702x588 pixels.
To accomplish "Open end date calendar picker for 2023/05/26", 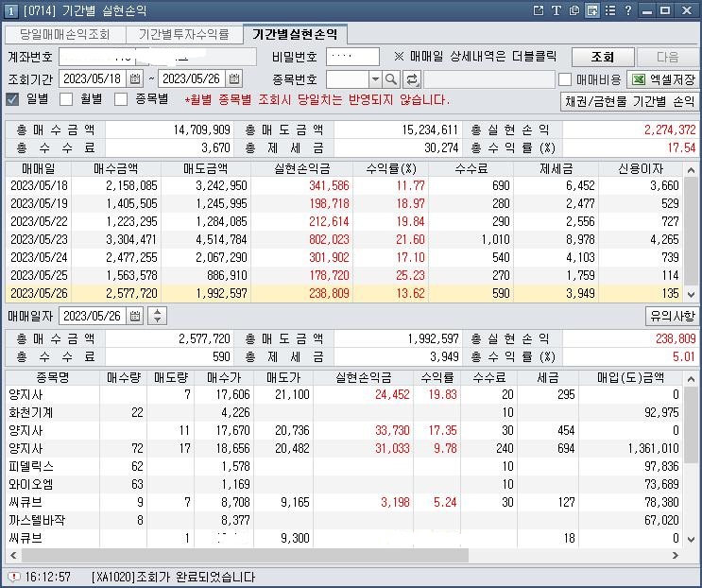I will coord(233,78).
